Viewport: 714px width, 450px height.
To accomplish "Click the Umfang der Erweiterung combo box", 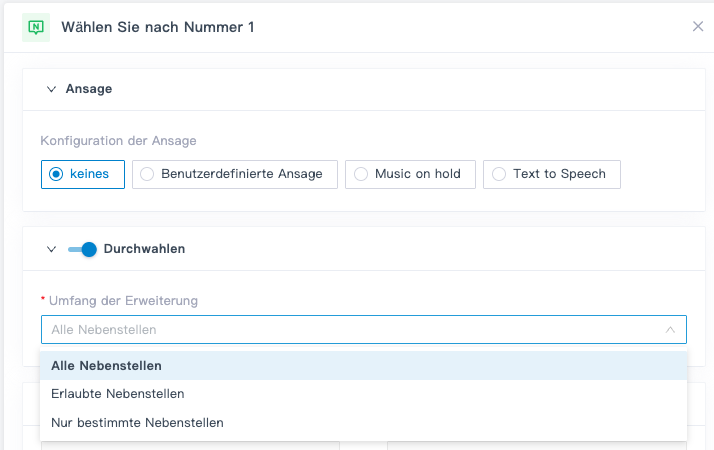I will (x=350, y=330).
